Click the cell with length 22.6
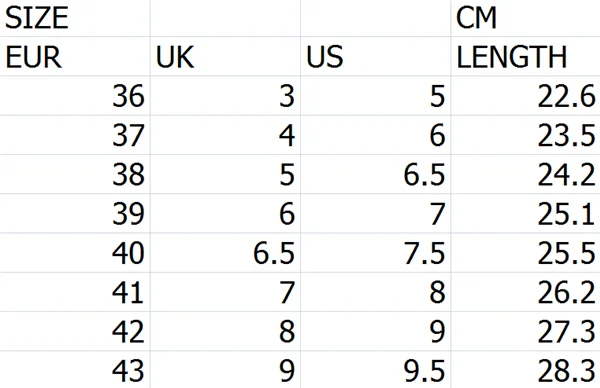The image size is (600, 388). pos(525,96)
